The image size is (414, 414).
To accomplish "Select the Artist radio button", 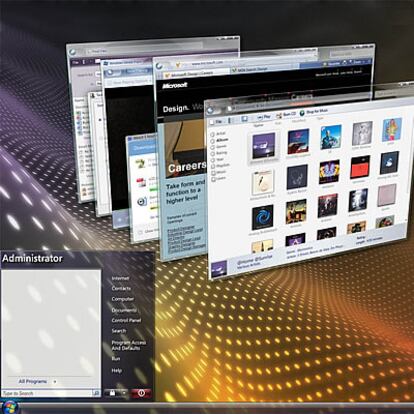I will click(212, 134).
